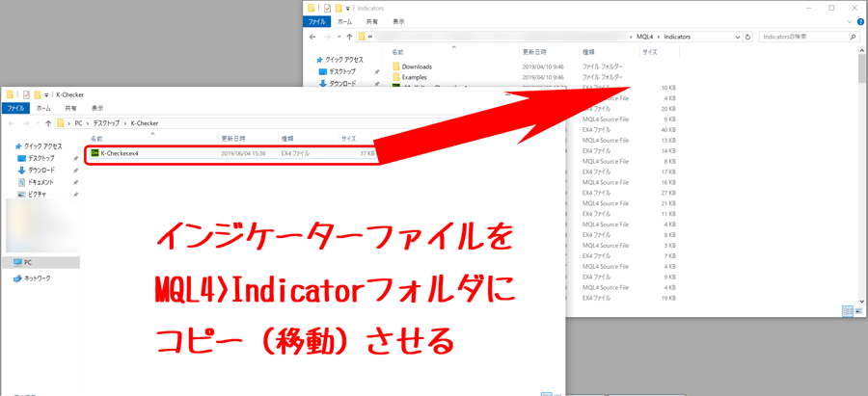Click デスクトップ in K-Checker breadcrumb path
The image size is (868, 396).
106,123
